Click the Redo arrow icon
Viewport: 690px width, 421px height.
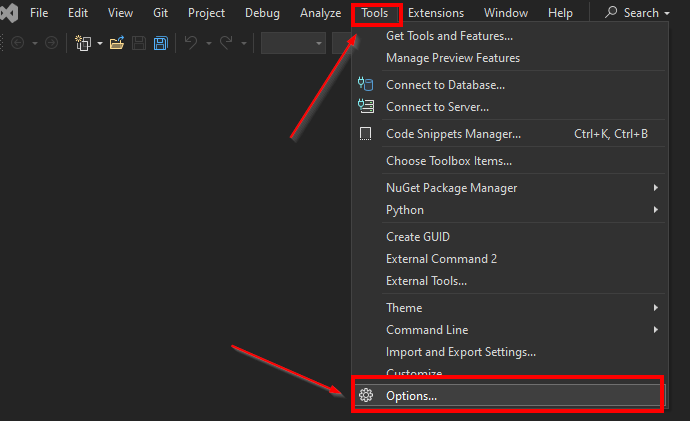pos(226,43)
